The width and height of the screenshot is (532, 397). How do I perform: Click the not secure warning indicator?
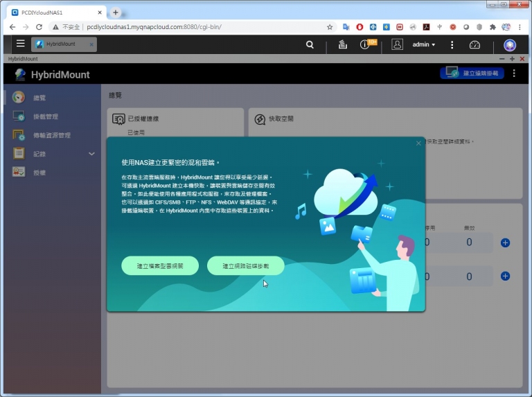[x=66, y=27]
